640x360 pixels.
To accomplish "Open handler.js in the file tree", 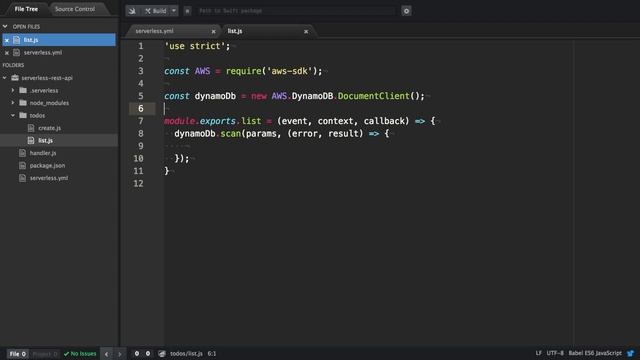I will (x=43, y=153).
